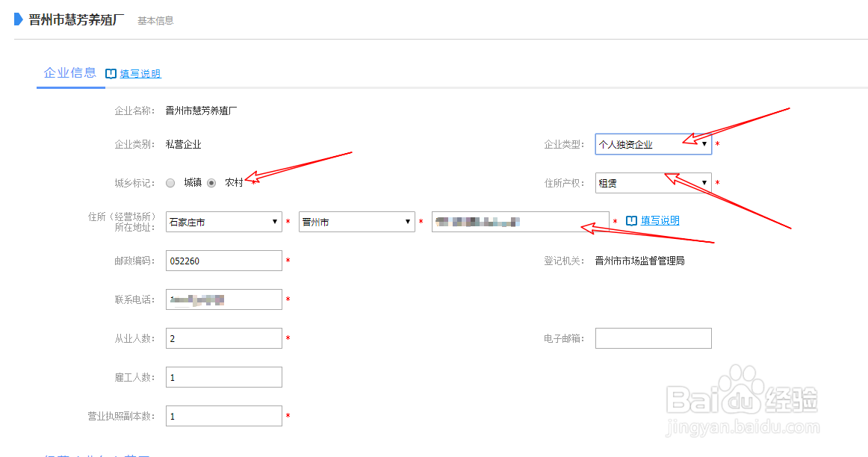
Task: Click the 基本信息 text in header
Action: [x=155, y=20]
